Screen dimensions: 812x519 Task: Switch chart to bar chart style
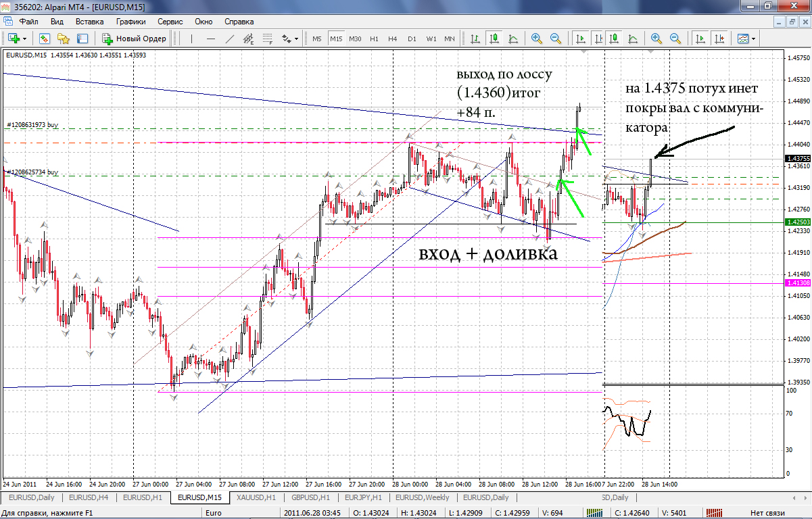click(x=475, y=39)
